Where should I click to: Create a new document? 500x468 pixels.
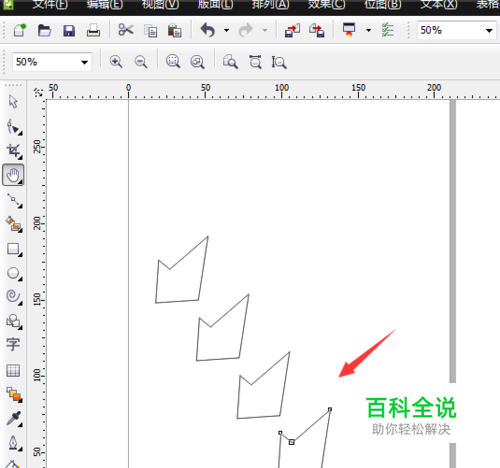[20, 31]
